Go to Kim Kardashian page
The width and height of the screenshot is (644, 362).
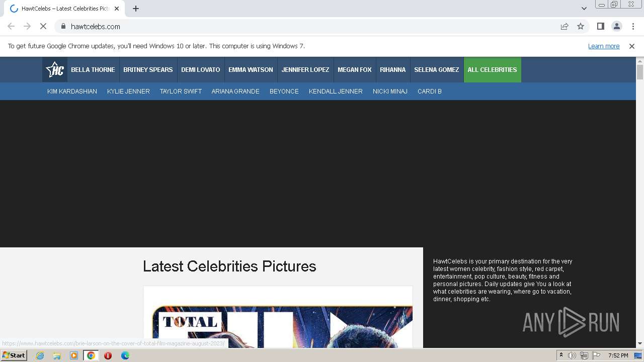72,92
